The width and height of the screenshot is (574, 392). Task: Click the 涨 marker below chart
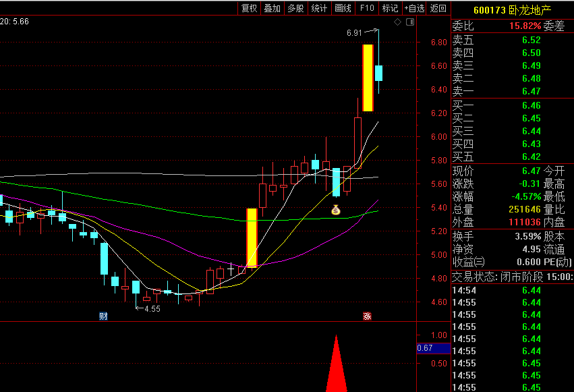367,316
